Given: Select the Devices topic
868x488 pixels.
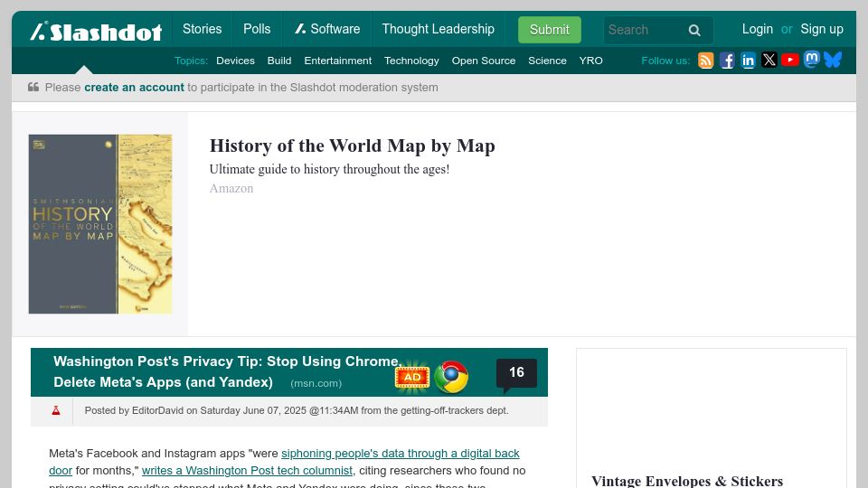Looking at the screenshot, I should (235, 61).
